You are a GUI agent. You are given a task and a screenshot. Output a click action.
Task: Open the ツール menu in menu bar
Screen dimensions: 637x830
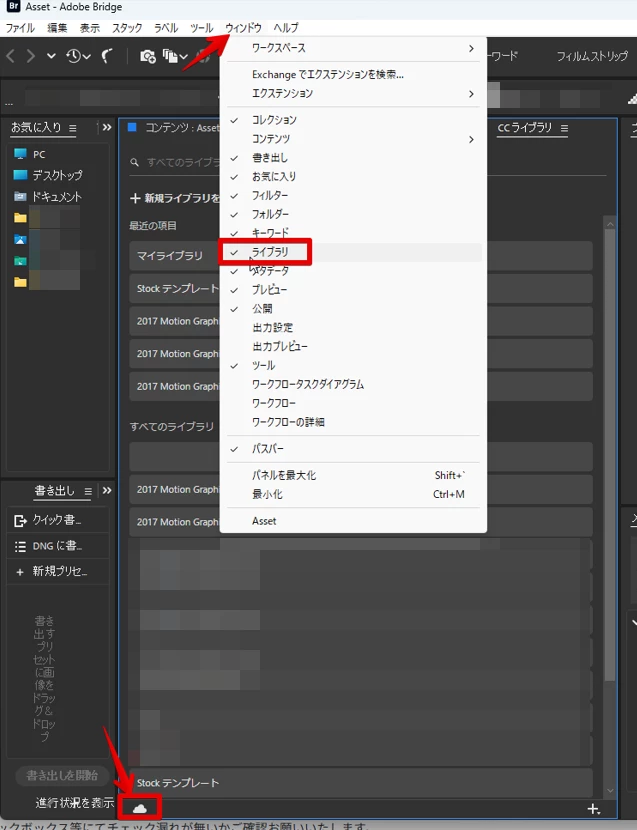coord(201,28)
